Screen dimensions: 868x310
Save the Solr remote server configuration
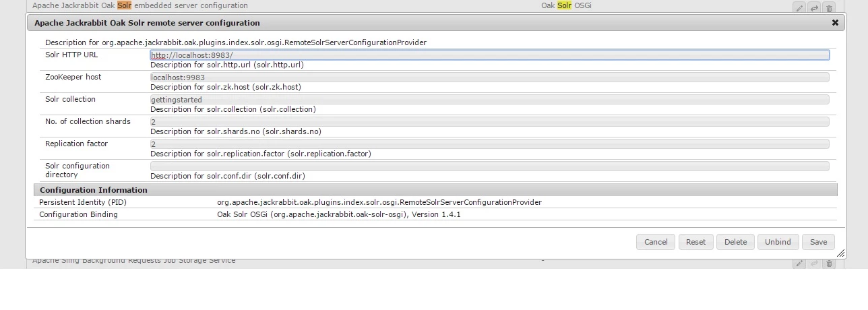coord(818,242)
